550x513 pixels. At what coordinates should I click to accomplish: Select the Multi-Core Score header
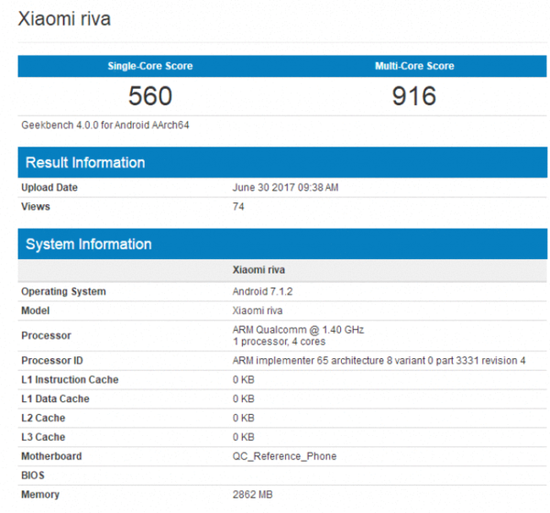415,66
